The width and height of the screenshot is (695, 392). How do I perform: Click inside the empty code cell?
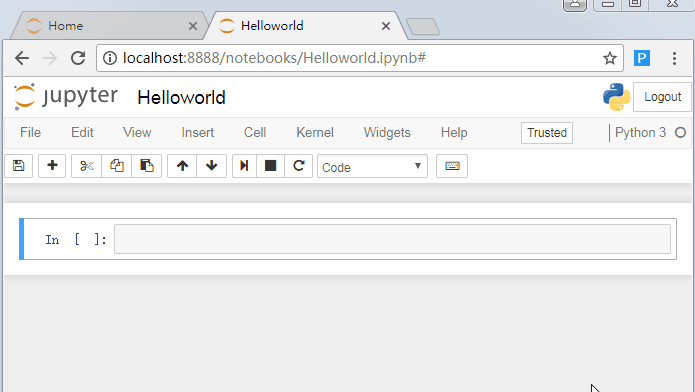392,239
